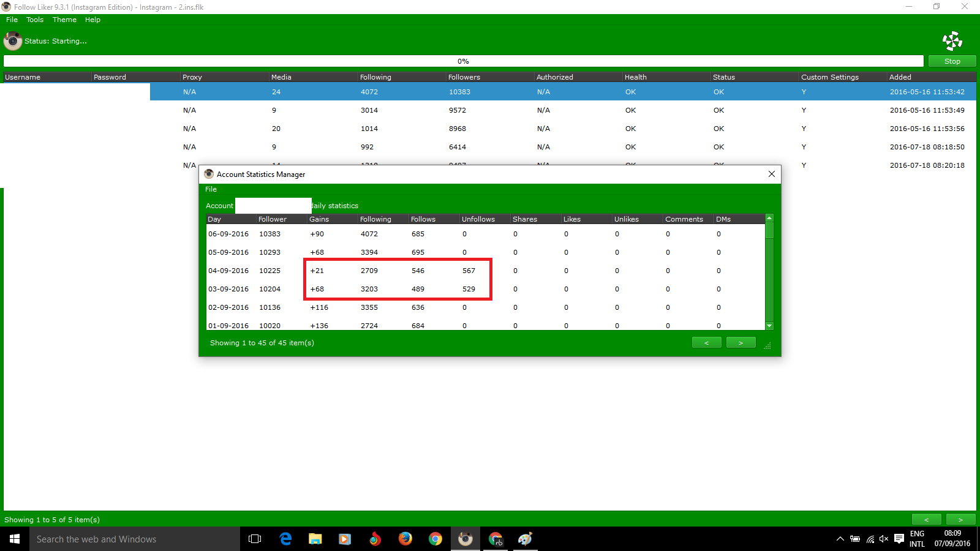Sort statistics by Comments column header
The image size is (980, 551).
[688, 219]
